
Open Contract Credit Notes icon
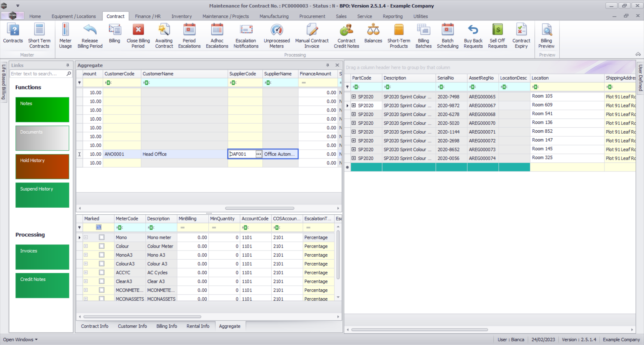(x=346, y=30)
